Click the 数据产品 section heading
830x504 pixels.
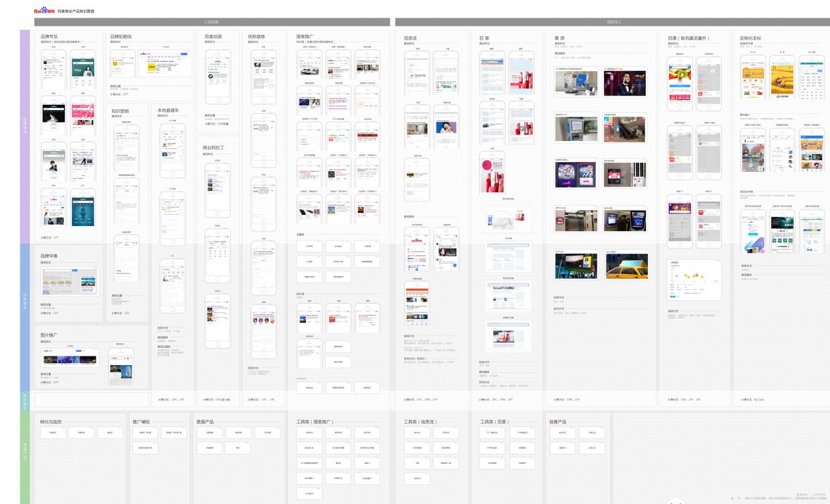206,422
